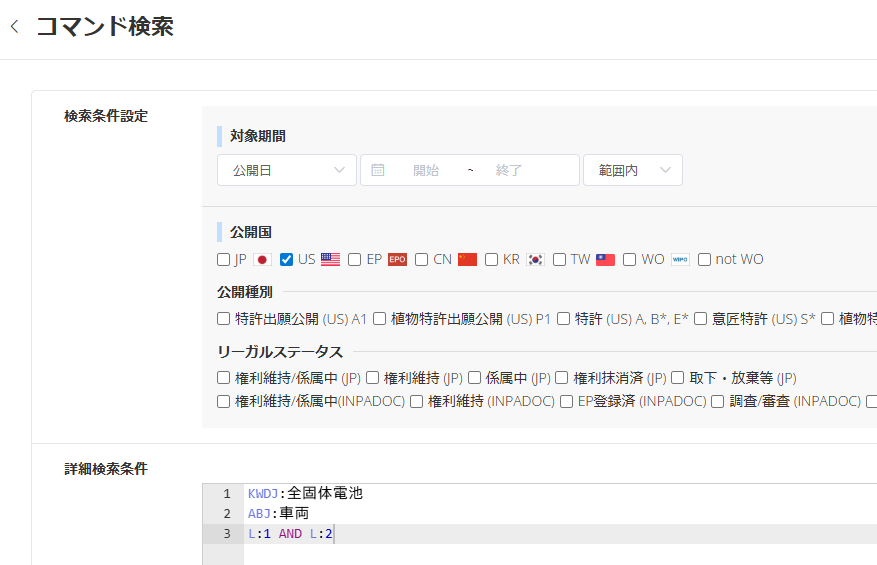Screen dimensions: 877x565
Task: Click the 開始 start date field
Action: (x=426, y=170)
